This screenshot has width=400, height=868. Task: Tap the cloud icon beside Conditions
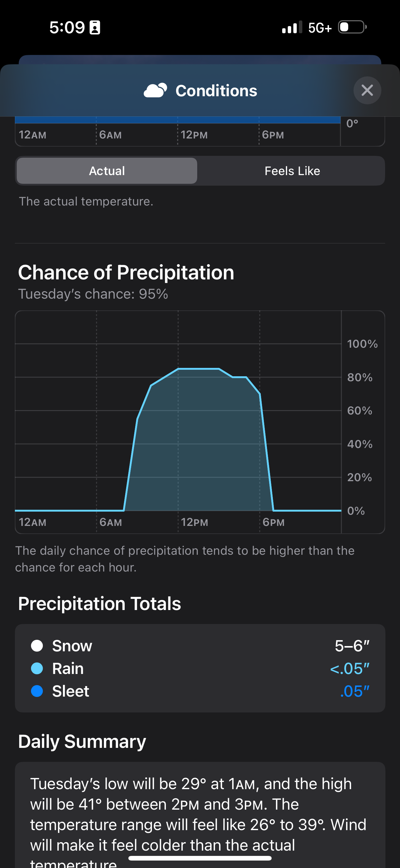[x=155, y=90]
